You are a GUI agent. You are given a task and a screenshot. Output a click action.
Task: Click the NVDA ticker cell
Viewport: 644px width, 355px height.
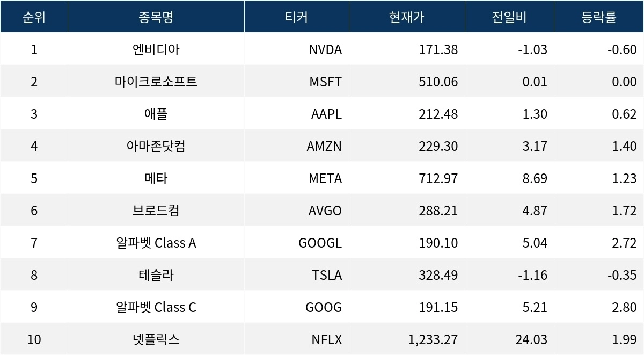tap(325, 49)
